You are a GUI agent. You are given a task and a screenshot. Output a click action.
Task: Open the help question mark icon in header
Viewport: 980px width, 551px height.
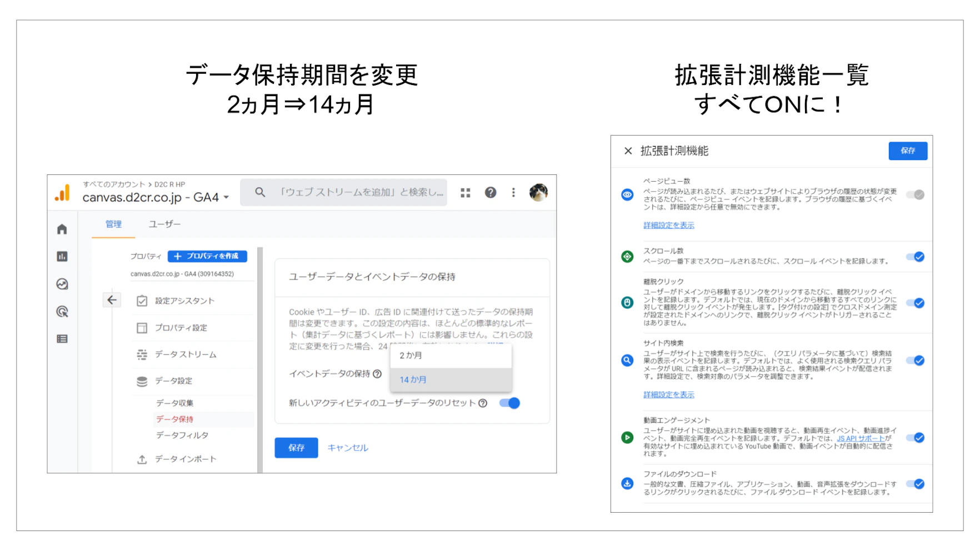coord(490,192)
